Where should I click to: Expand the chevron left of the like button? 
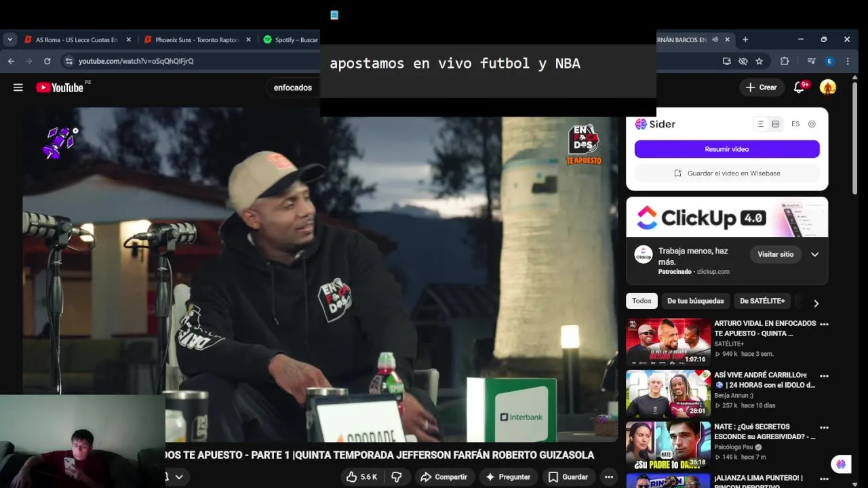coord(179,477)
